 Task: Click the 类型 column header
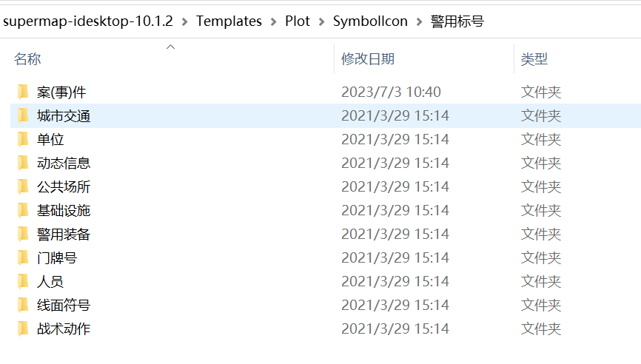coord(534,59)
